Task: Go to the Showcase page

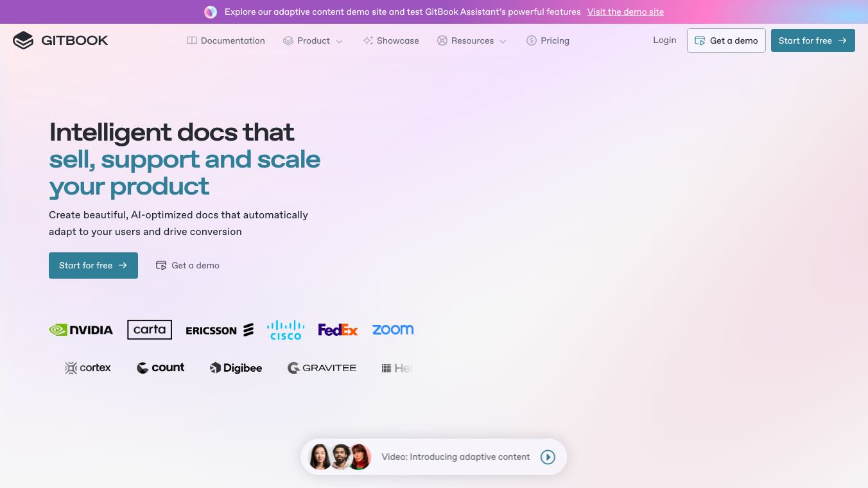Action: pos(391,40)
